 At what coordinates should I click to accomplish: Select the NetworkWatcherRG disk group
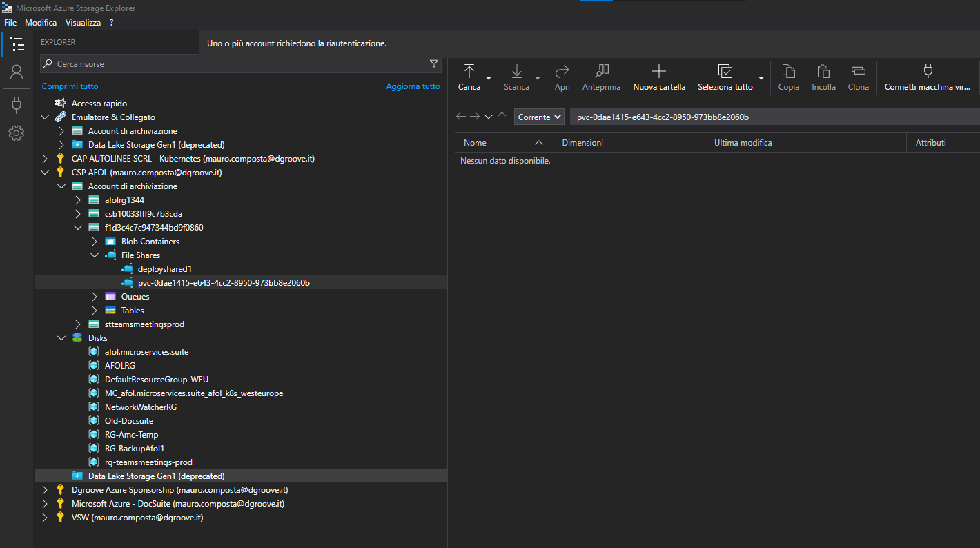141,407
